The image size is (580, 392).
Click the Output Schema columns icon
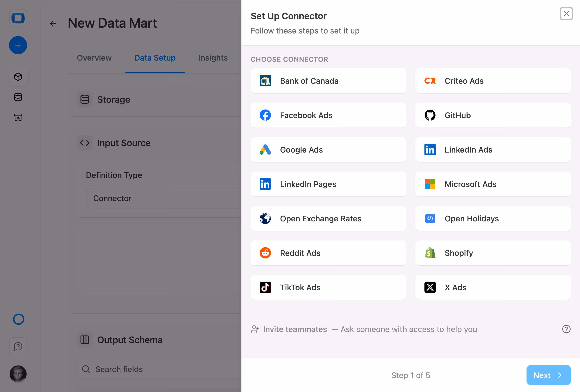pyautogui.click(x=85, y=340)
